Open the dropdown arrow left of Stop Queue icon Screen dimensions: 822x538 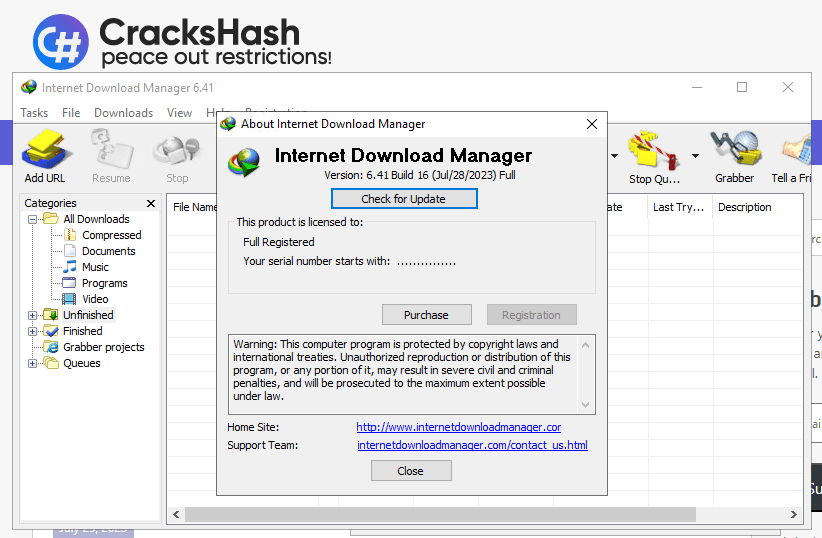[x=614, y=156]
